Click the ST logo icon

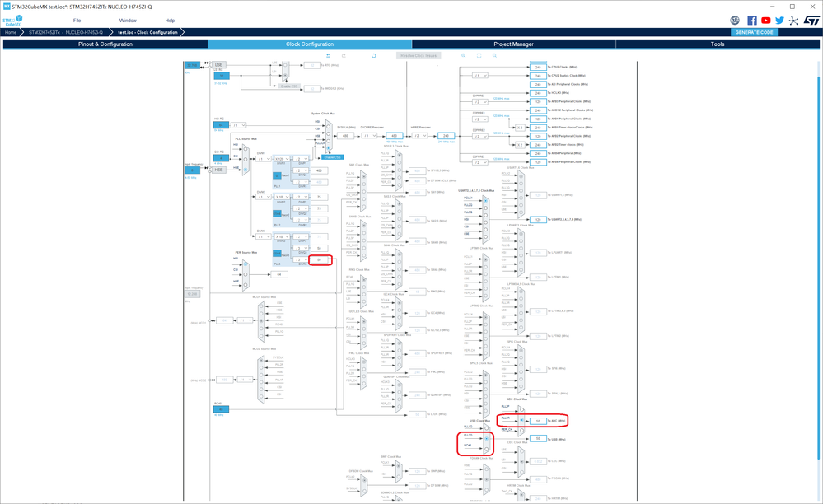click(x=811, y=21)
